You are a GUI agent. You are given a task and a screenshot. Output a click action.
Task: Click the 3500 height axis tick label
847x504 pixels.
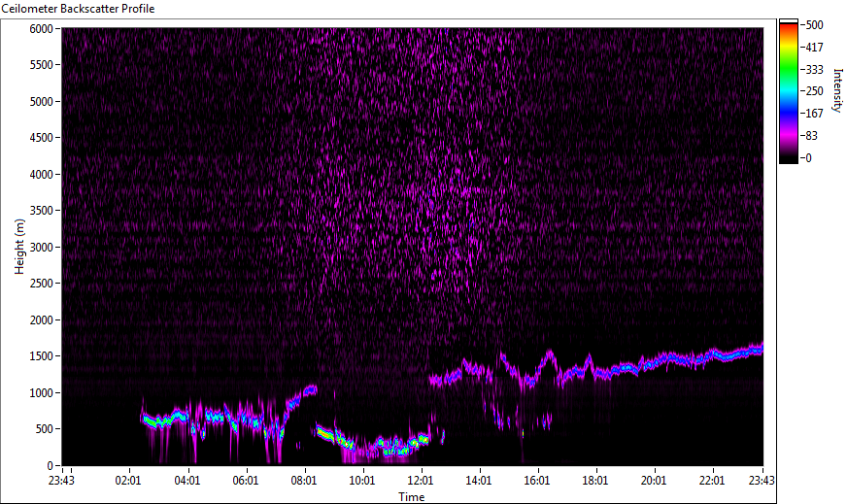[x=41, y=211]
